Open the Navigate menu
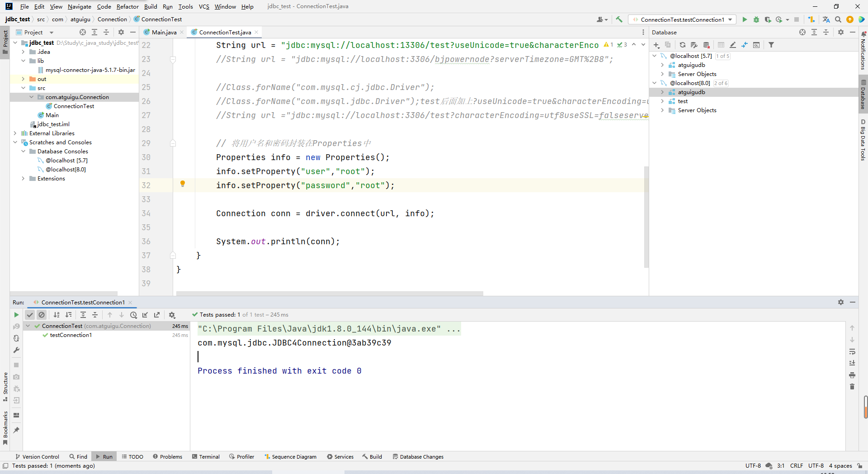This screenshot has height=474, width=868. [80, 6]
